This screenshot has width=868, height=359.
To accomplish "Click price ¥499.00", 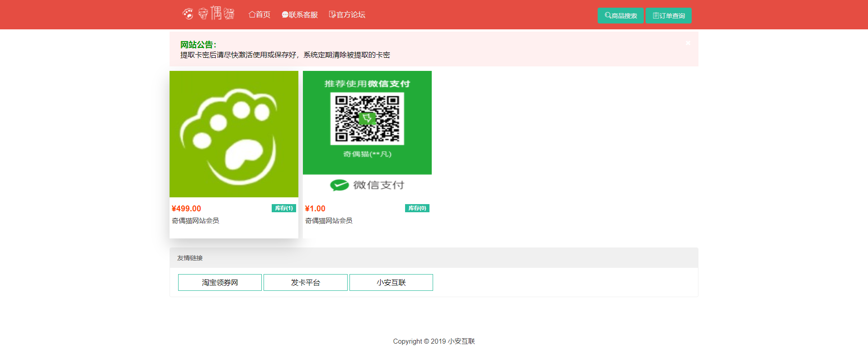I will pyautogui.click(x=186, y=209).
